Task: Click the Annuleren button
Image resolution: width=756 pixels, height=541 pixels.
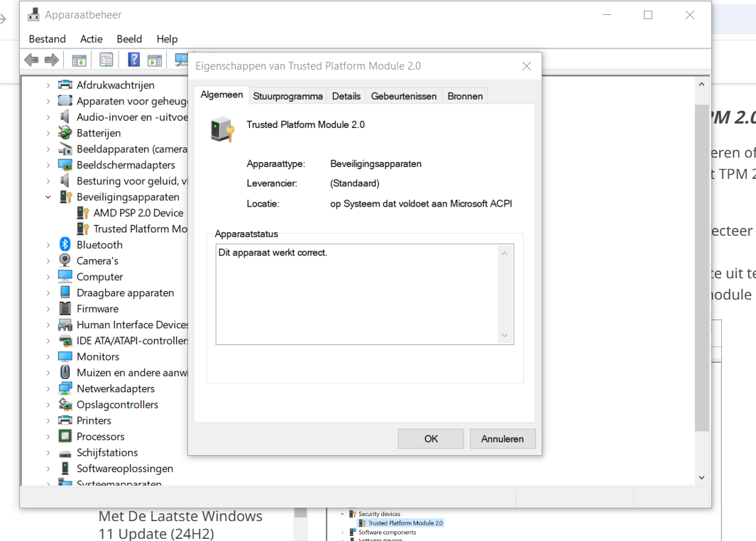Action: pyautogui.click(x=503, y=439)
